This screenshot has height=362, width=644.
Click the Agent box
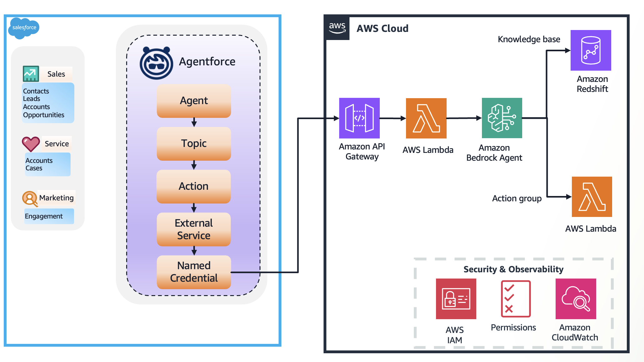click(x=194, y=101)
